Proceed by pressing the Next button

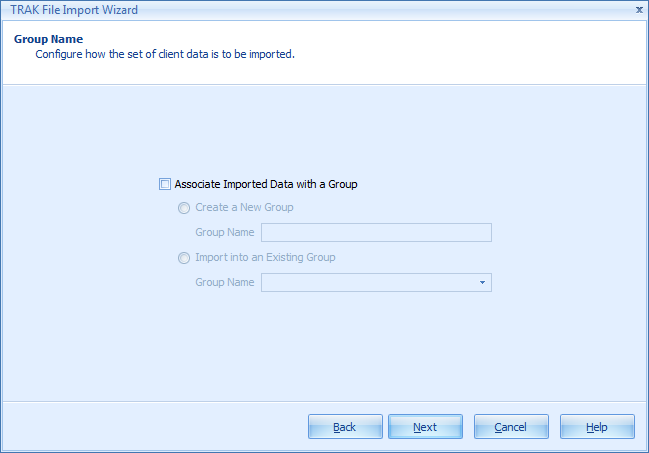[425, 427]
